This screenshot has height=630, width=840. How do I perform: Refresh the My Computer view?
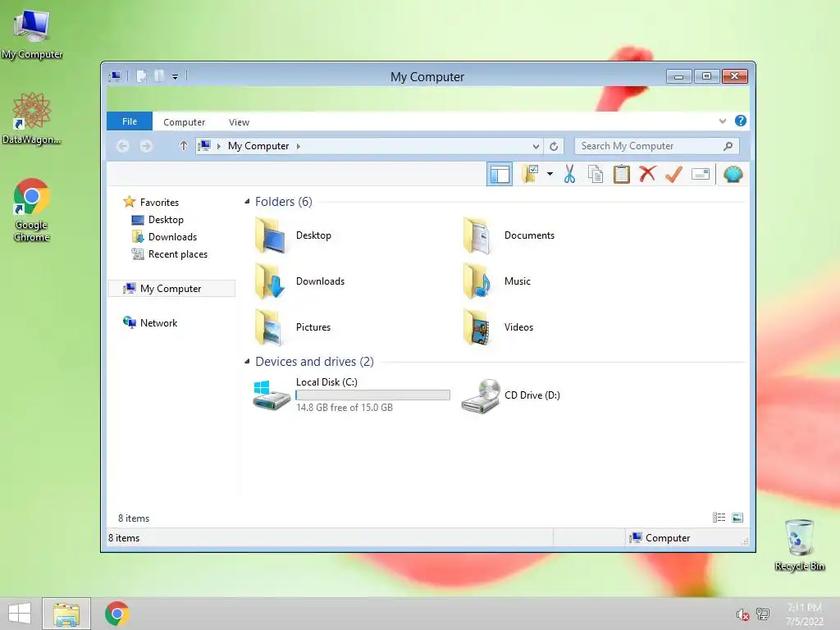click(554, 146)
